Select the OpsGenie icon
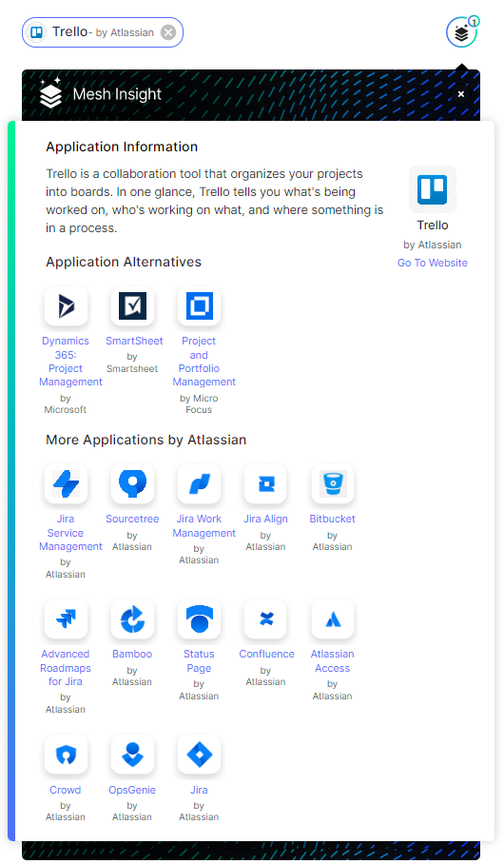The image size is (504, 864). (132, 755)
